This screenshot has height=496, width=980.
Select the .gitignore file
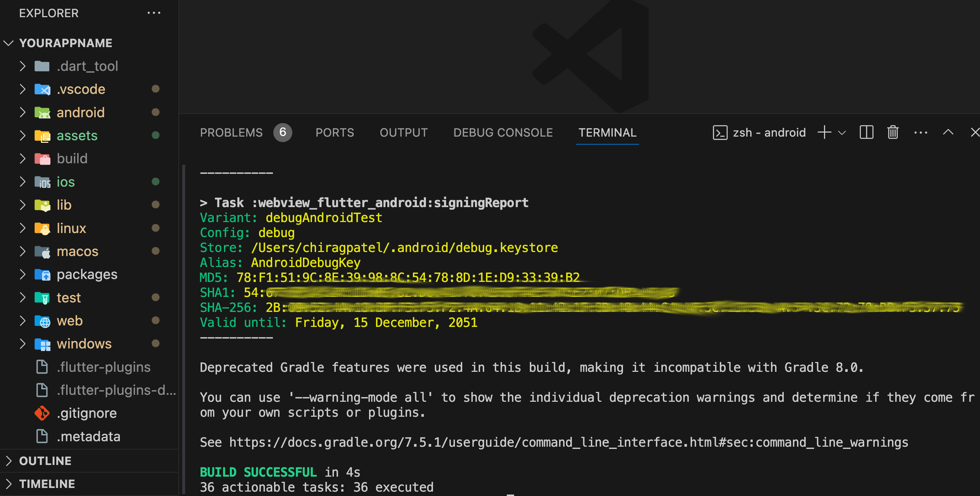click(x=86, y=413)
